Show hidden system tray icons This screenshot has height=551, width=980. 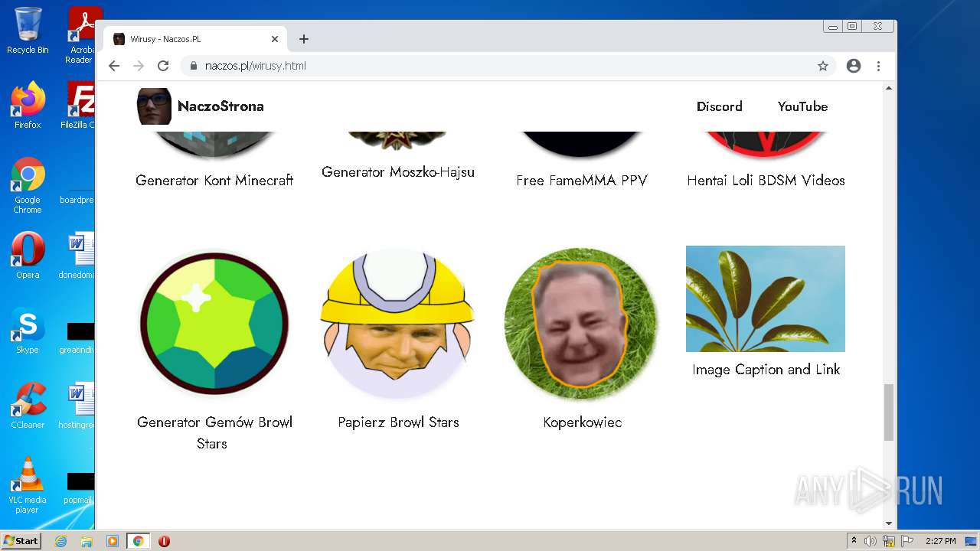pos(854,541)
